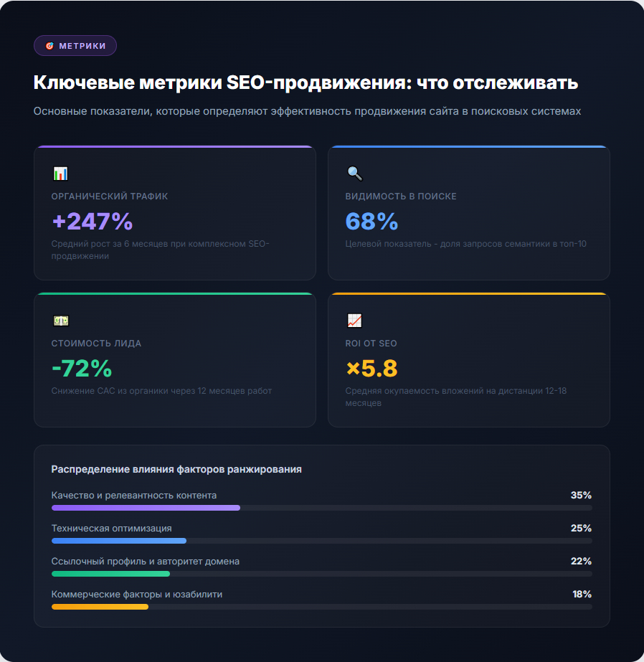Click the ×5.8 ROI value
The height and width of the screenshot is (662, 644).
[371, 369]
